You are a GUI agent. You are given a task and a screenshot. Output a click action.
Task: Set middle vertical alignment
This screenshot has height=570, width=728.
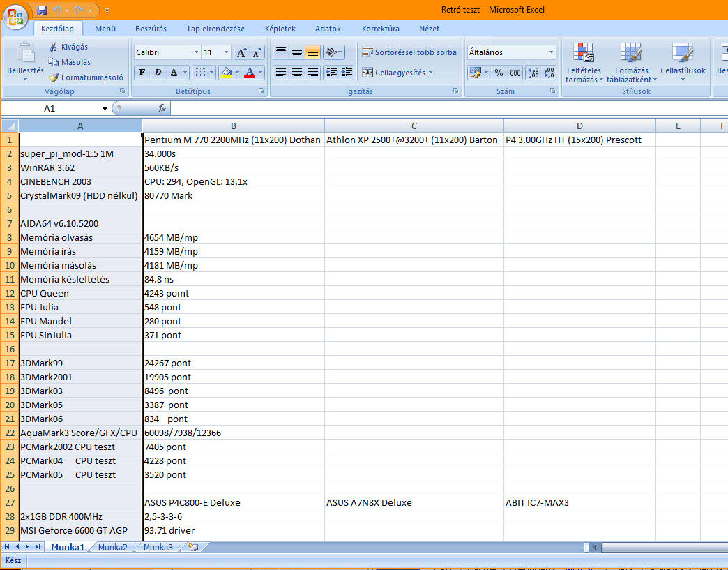click(x=296, y=52)
